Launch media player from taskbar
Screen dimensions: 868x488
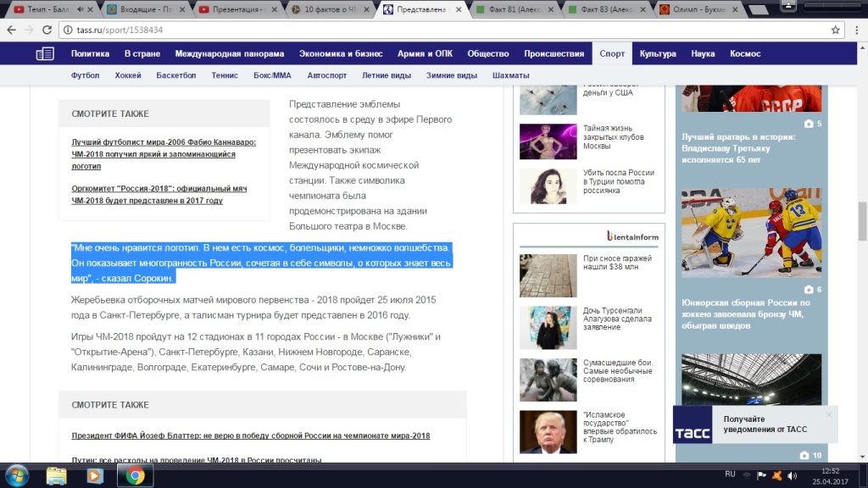(95, 476)
